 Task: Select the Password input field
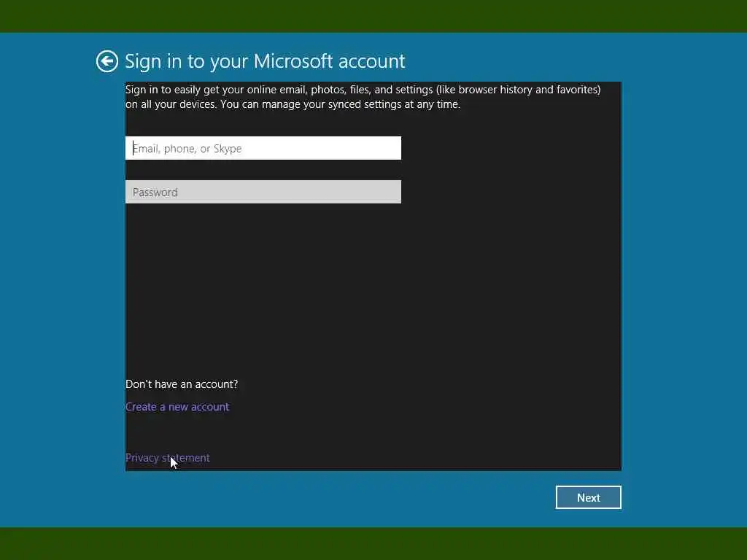263,192
